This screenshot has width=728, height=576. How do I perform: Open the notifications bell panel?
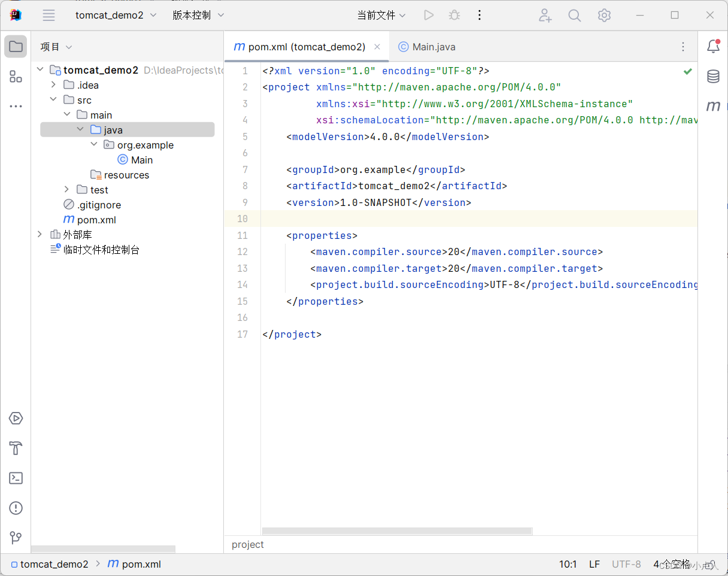(713, 46)
